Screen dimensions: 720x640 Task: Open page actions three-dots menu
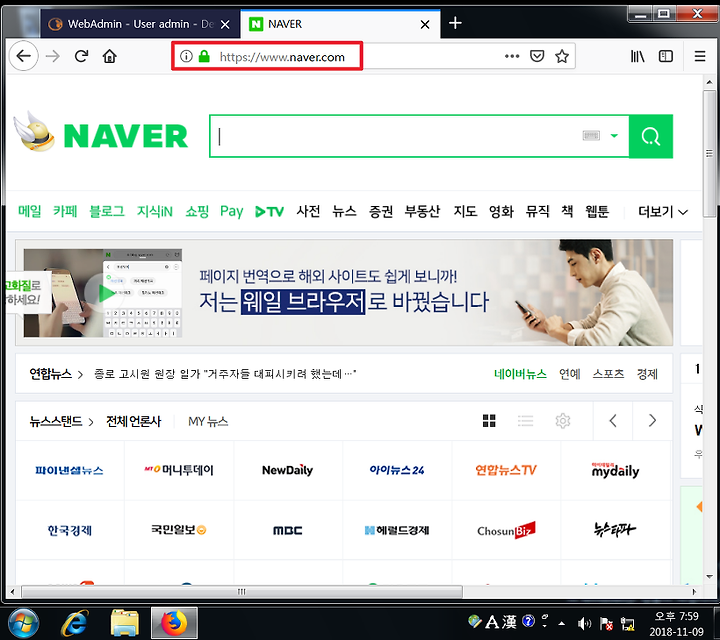click(x=512, y=56)
